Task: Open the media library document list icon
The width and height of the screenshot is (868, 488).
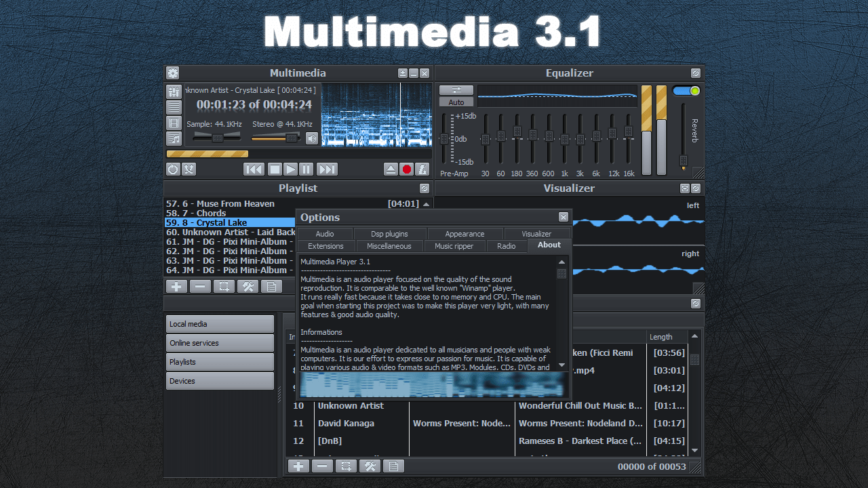Action: pyautogui.click(x=393, y=466)
